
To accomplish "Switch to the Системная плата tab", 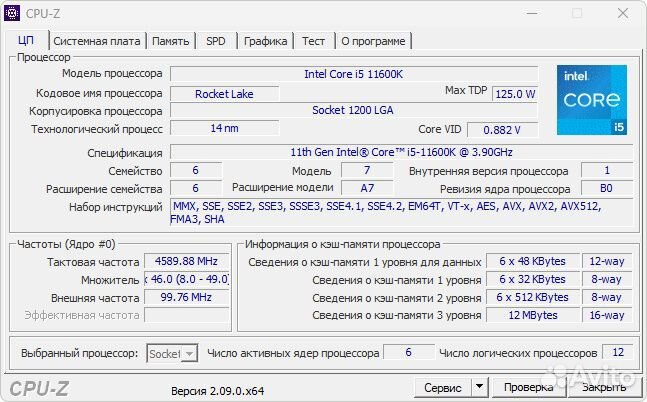I will 97,41.
